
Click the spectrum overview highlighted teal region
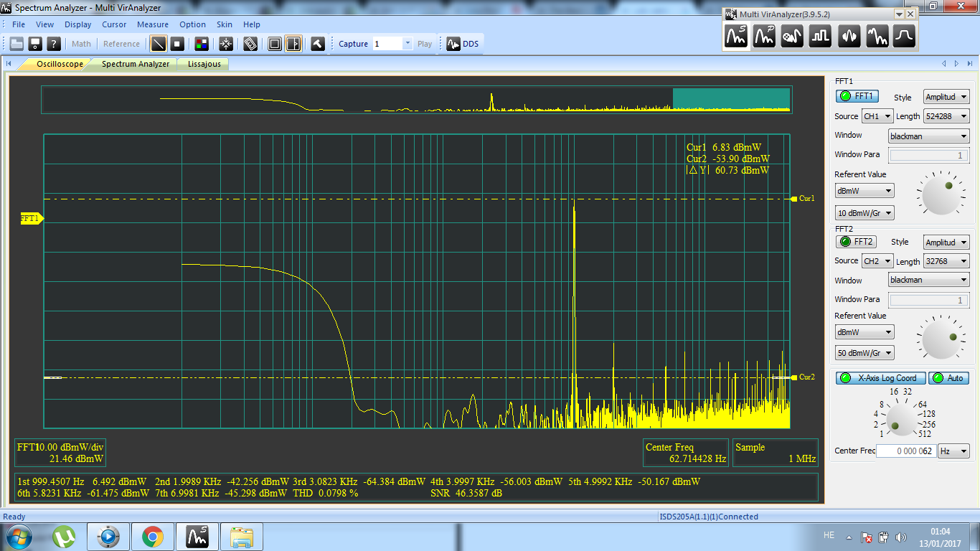(731, 99)
